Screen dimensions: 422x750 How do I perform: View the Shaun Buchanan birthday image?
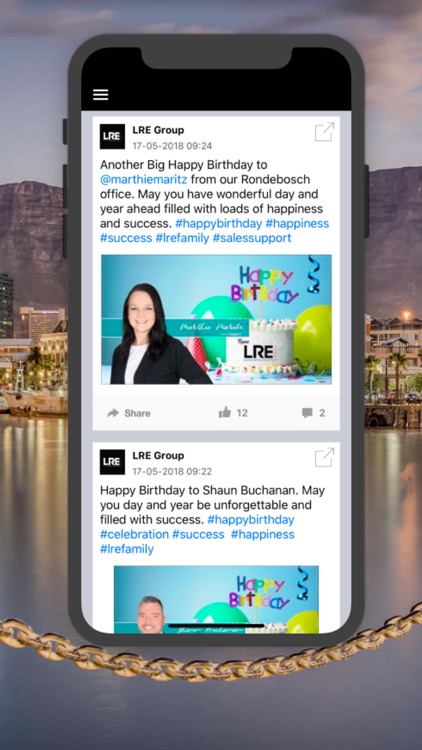216,599
